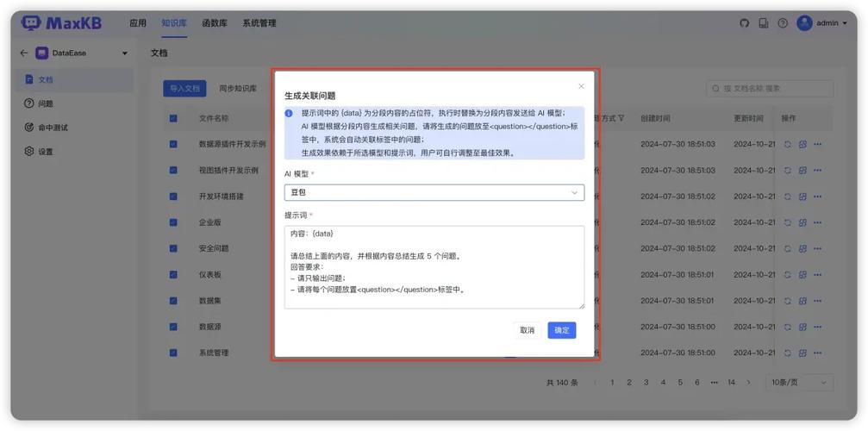Click inside the 提示词 prompt text area
Screen dimensions: 868x431
tap(434, 267)
